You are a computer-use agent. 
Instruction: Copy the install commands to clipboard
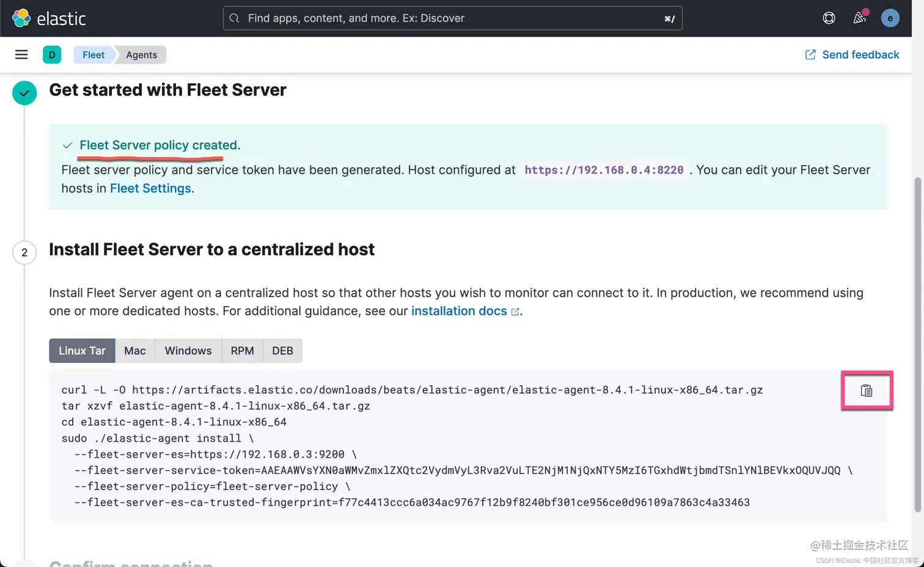867,390
